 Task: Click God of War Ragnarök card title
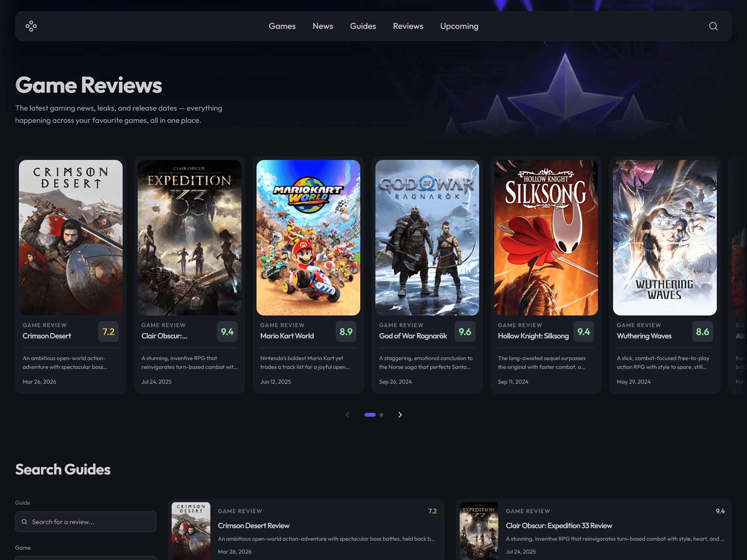[413, 336]
